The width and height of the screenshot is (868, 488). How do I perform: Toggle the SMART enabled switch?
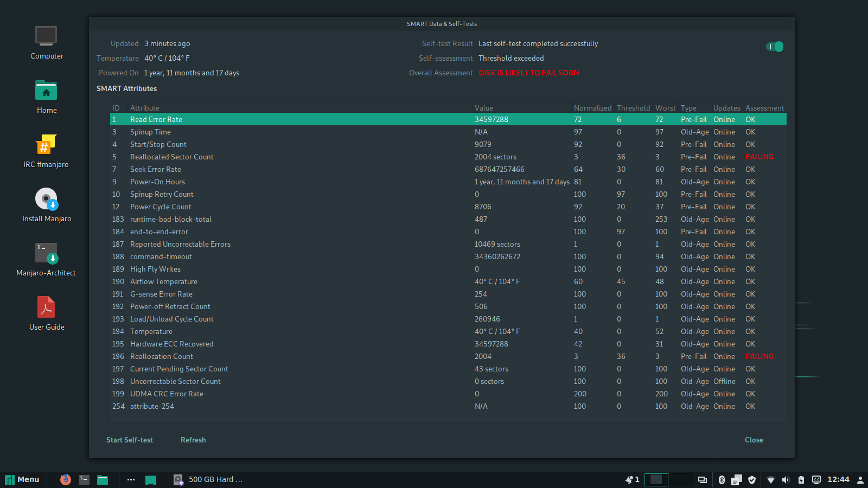pos(775,47)
